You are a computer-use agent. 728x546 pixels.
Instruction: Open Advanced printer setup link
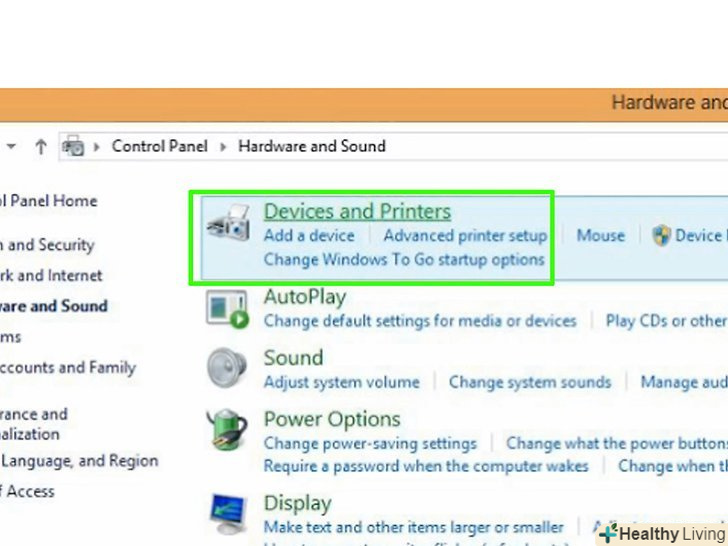pos(465,235)
